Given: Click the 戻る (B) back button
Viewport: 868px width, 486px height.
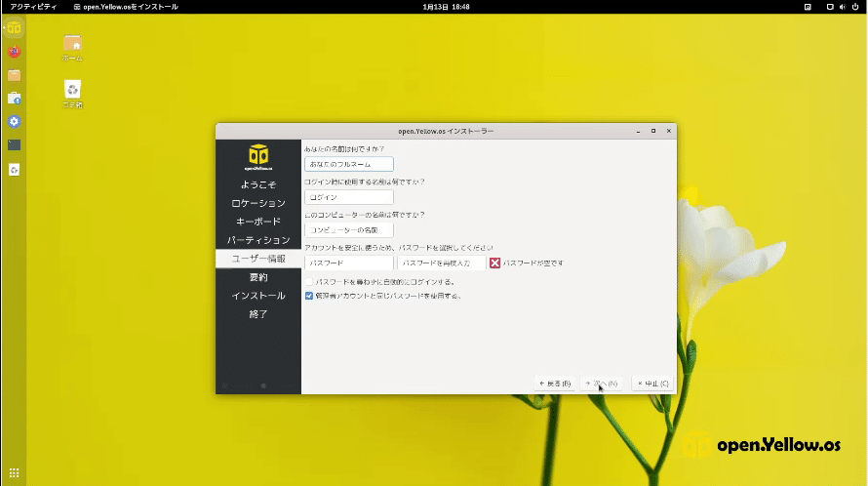Looking at the screenshot, I should pos(555,384).
